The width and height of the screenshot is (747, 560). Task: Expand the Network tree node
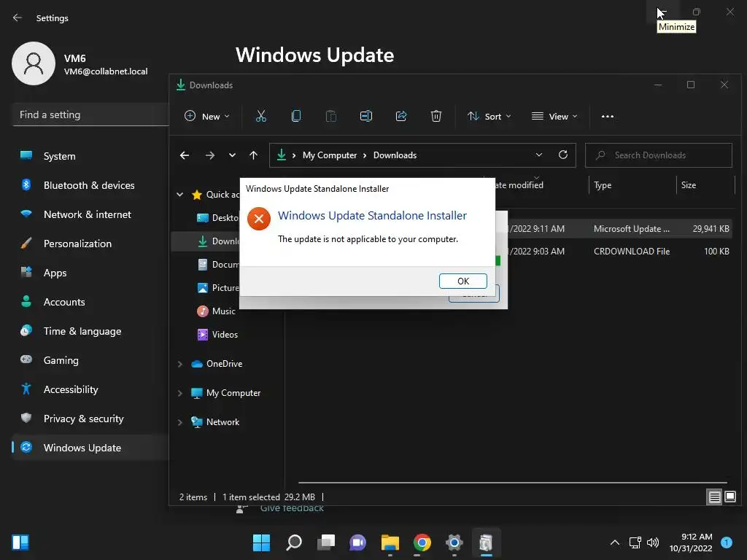180,422
